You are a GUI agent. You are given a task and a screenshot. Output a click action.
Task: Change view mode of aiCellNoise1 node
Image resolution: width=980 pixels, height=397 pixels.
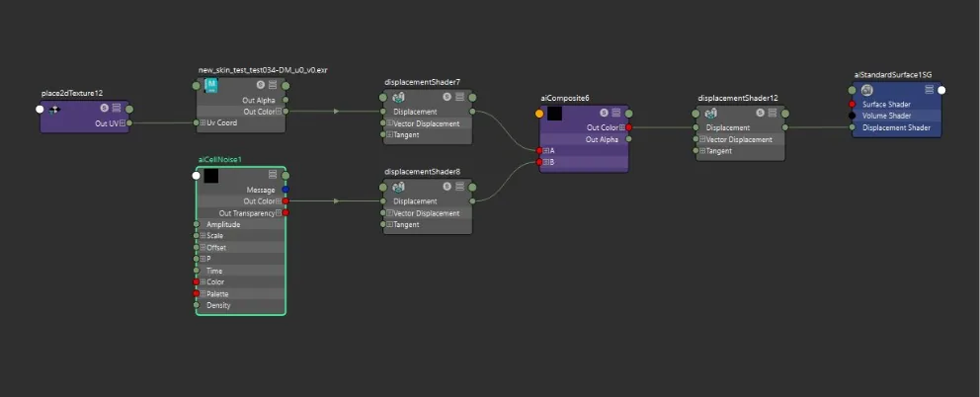click(273, 175)
